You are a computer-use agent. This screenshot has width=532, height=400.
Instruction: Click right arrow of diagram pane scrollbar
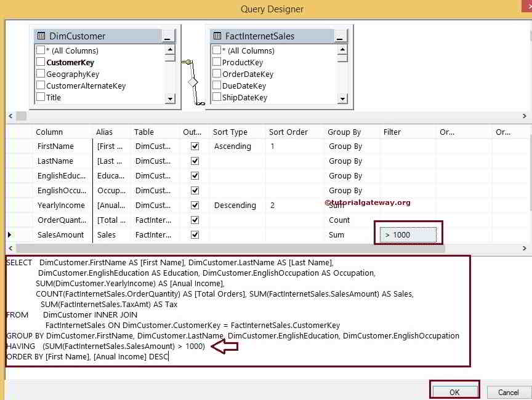(525, 116)
